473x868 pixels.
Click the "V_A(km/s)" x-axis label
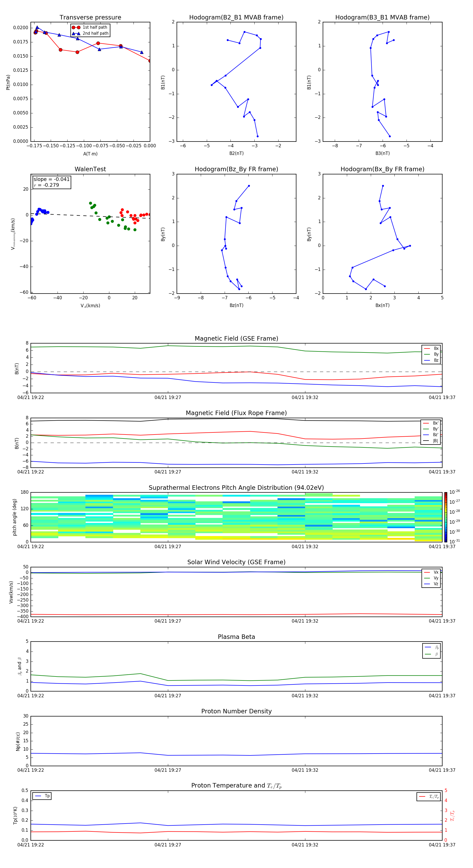[x=90, y=306]
